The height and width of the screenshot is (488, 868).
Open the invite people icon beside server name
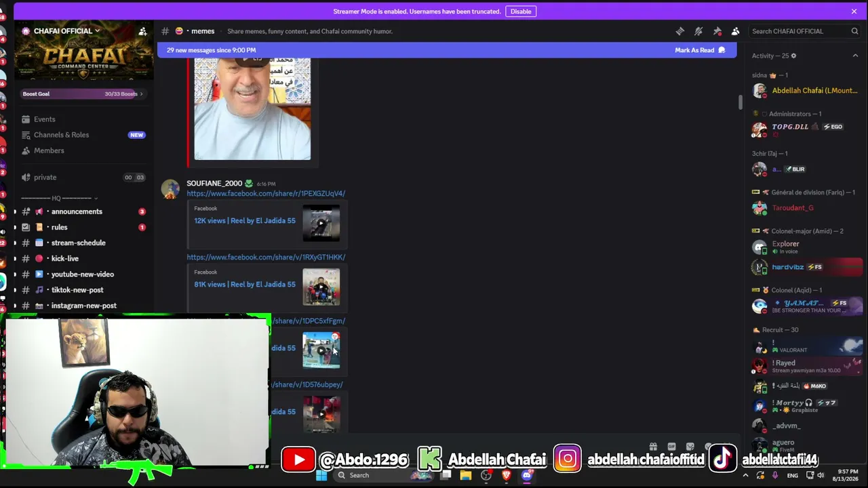pyautogui.click(x=142, y=31)
